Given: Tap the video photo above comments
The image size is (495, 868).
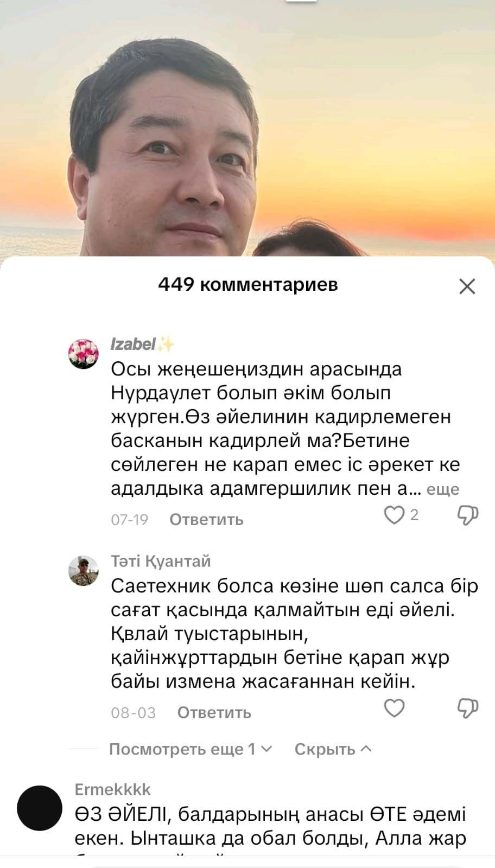Looking at the screenshot, I should tap(247, 128).
